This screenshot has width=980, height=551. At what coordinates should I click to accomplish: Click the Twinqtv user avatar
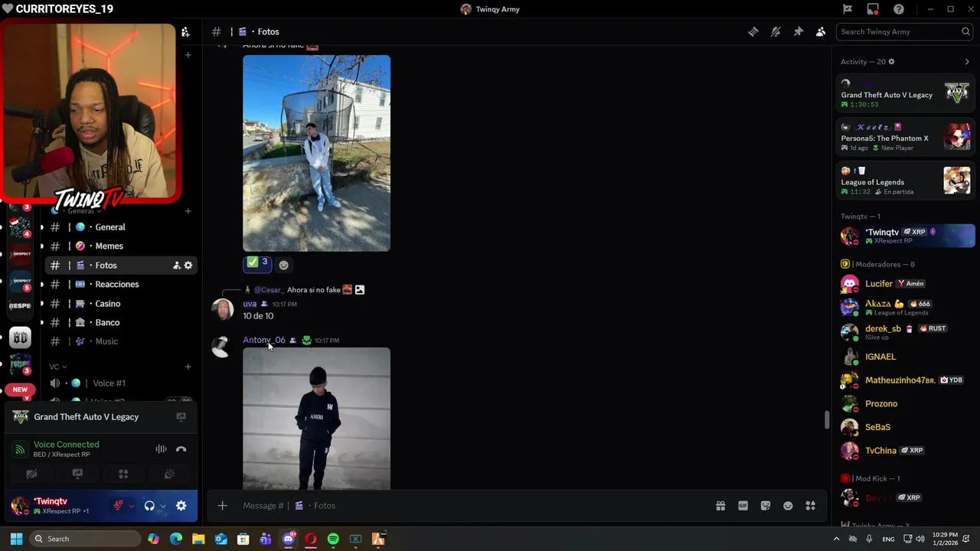pyautogui.click(x=20, y=505)
